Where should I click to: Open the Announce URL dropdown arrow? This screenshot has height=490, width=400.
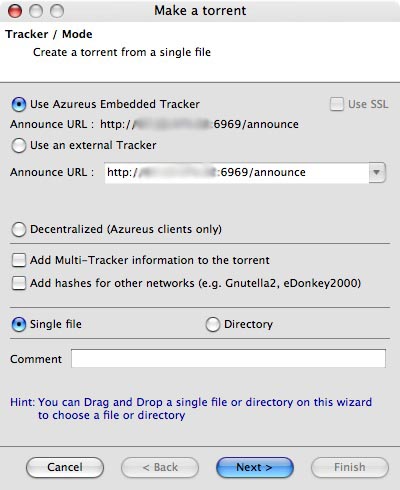pyautogui.click(x=377, y=172)
